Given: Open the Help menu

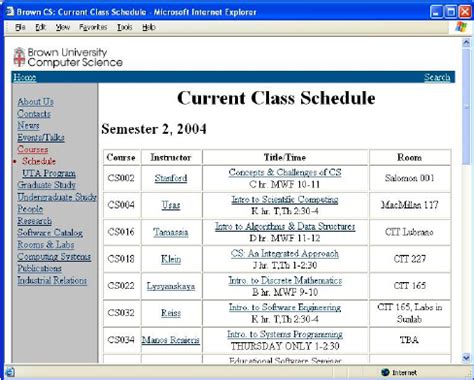Looking at the screenshot, I should pos(149,27).
